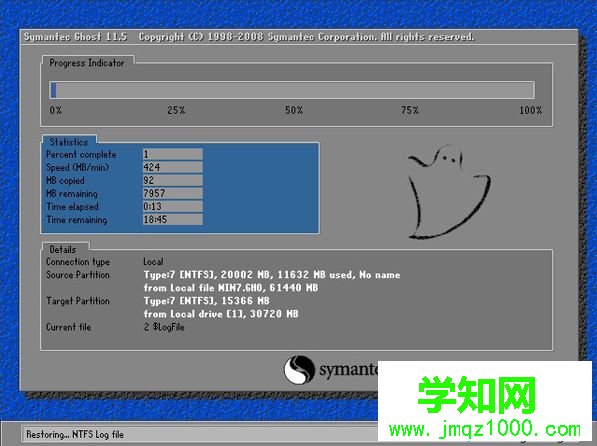Click the Current file label

pyautogui.click(x=69, y=327)
